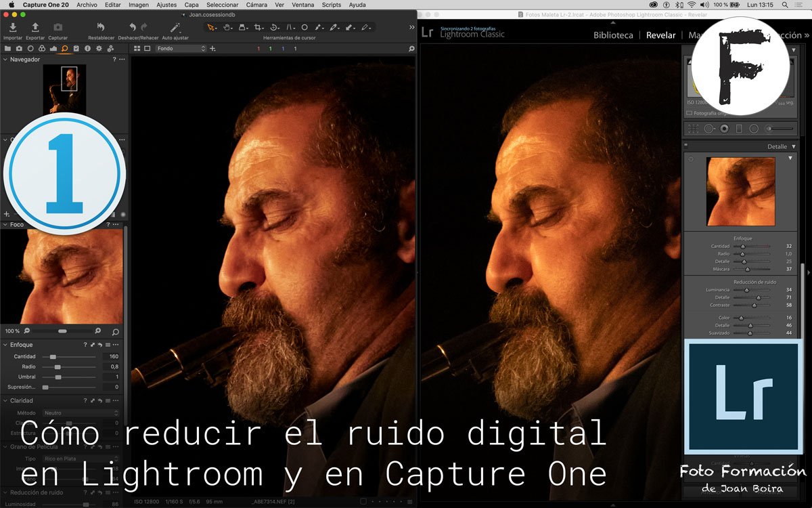This screenshot has height=508, width=812.
Task: Open the Cámara menu
Action: [256, 5]
